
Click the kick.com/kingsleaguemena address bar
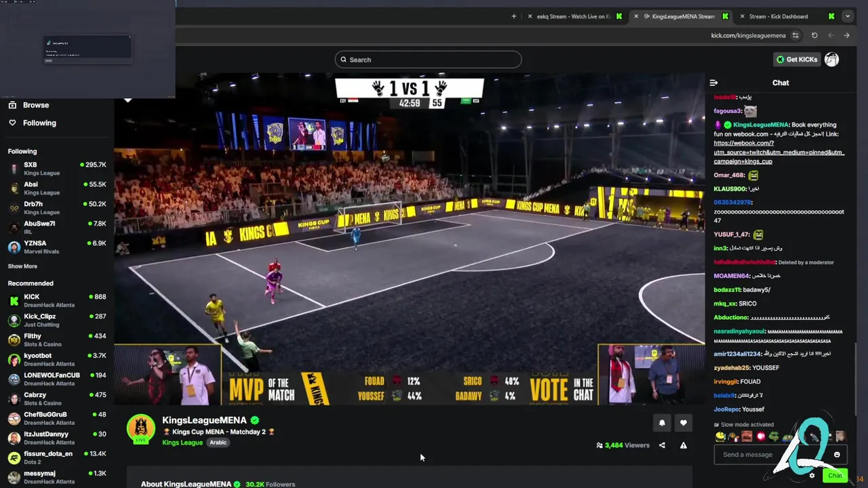coord(748,35)
